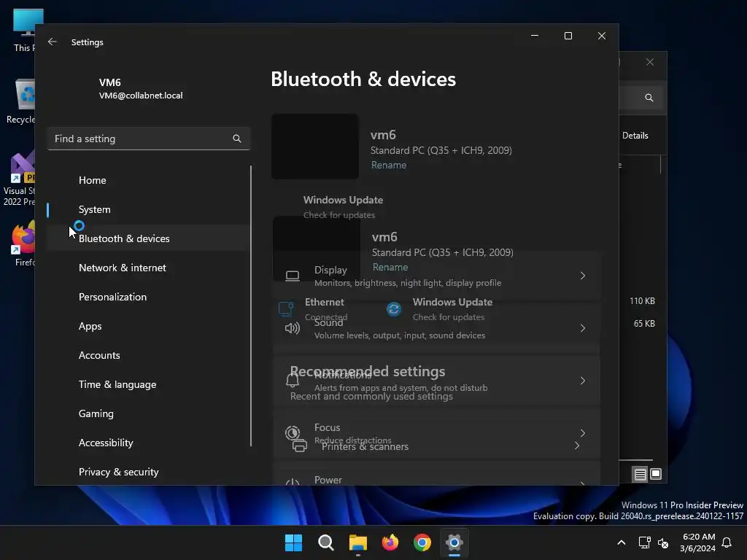This screenshot has height=560, width=747.
Task: Open File Explorer from the taskbar
Action: [x=357, y=542]
